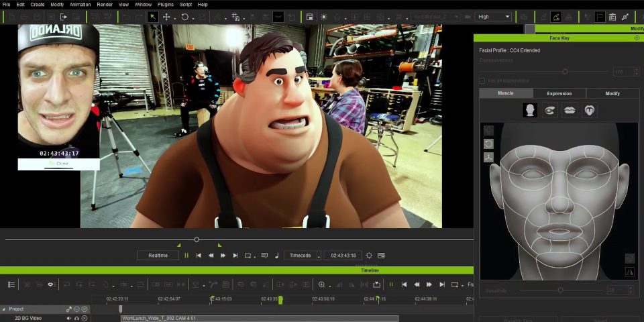Click the select arrow tool in toolbar

tap(153, 17)
